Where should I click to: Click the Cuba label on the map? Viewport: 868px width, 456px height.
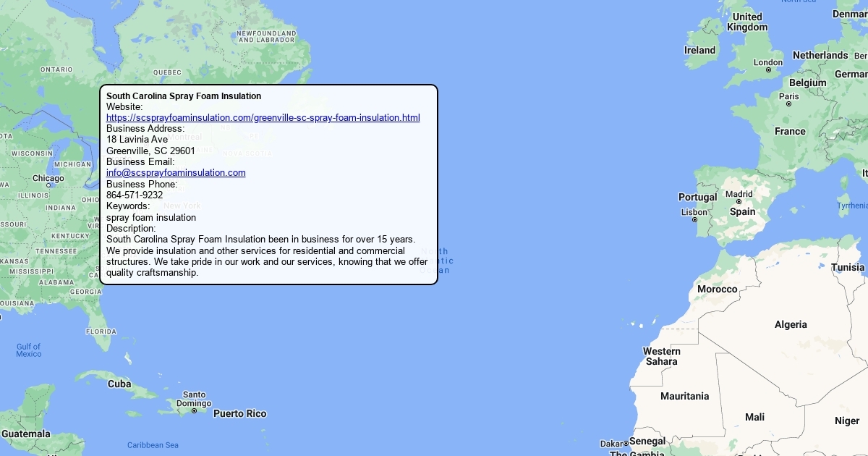tap(119, 384)
